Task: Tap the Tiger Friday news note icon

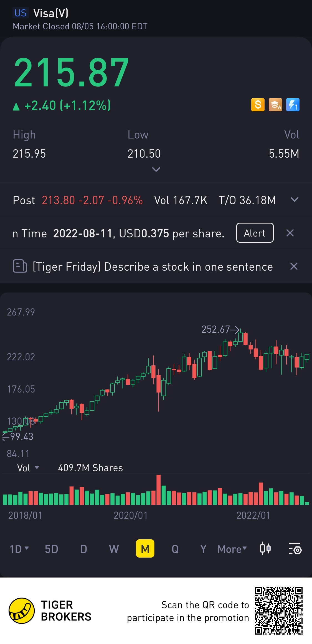Action: pos(20,266)
